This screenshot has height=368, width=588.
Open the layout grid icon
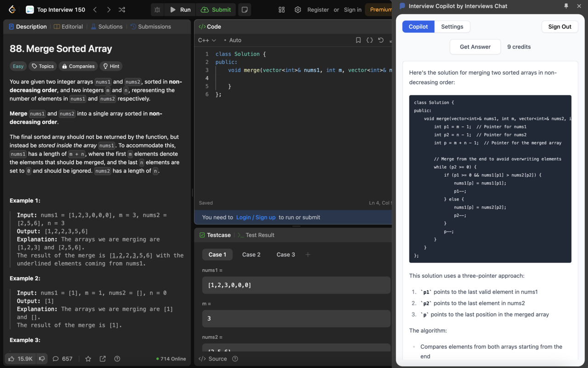click(282, 10)
